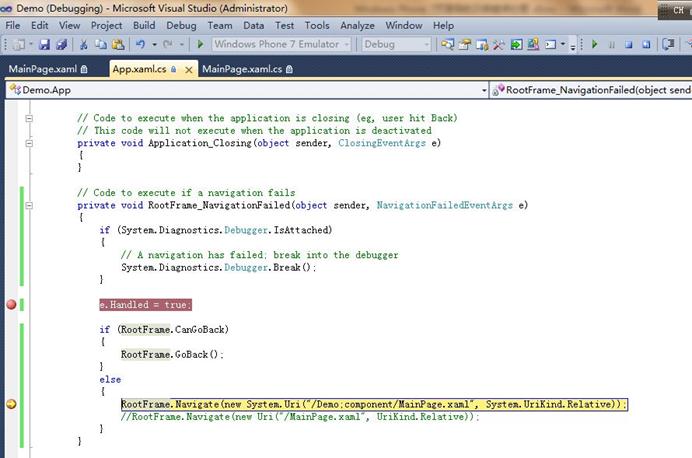Click the Paste clipboard icon

pos(118,44)
